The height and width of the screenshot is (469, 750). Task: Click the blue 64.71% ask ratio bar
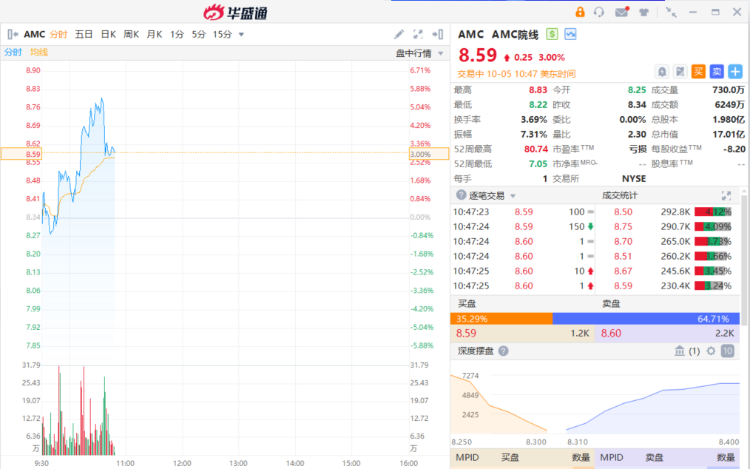pos(646,318)
